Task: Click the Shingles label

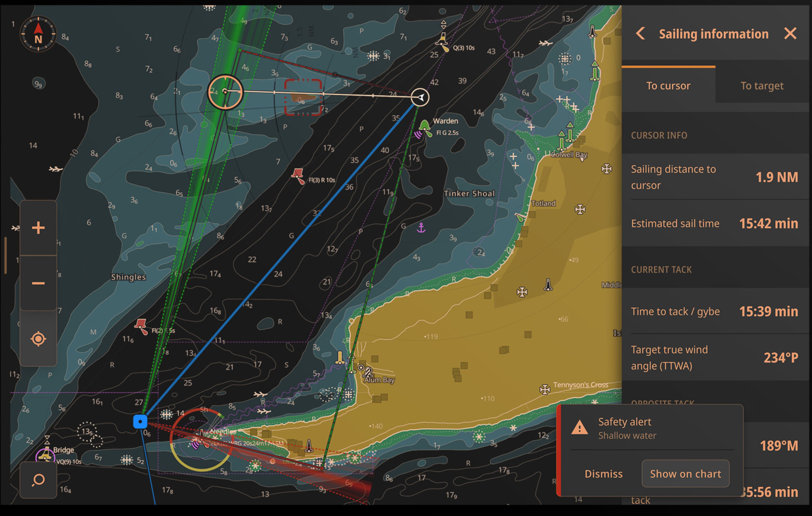Action: [128, 277]
